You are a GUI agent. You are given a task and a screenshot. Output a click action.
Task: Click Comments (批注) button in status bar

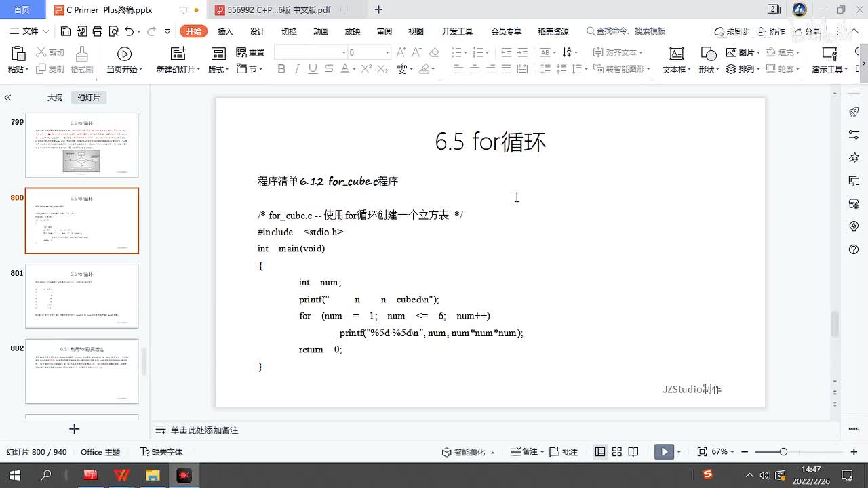click(563, 452)
